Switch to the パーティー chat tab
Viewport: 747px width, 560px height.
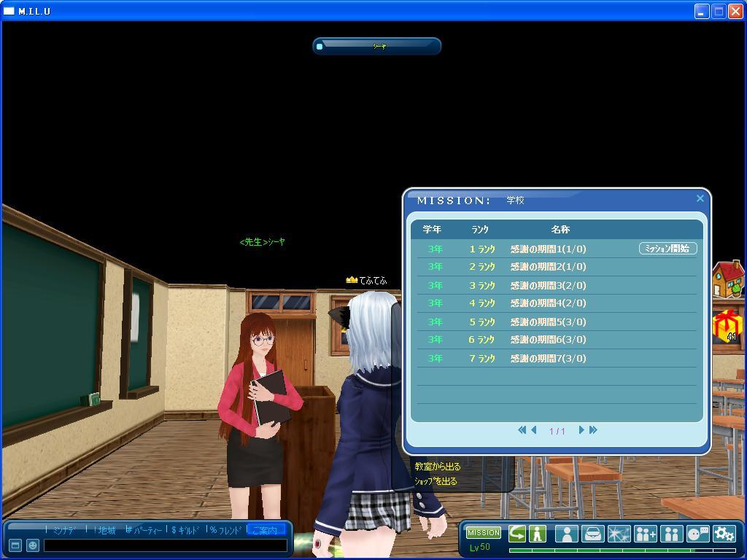click(144, 530)
